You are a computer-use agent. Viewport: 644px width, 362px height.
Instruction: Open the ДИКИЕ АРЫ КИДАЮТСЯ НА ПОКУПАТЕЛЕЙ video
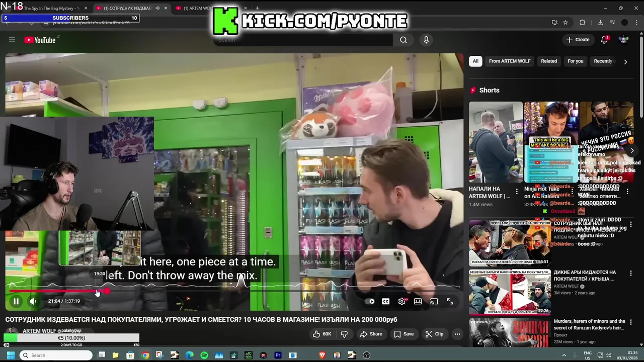pyautogui.click(x=584, y=276)
